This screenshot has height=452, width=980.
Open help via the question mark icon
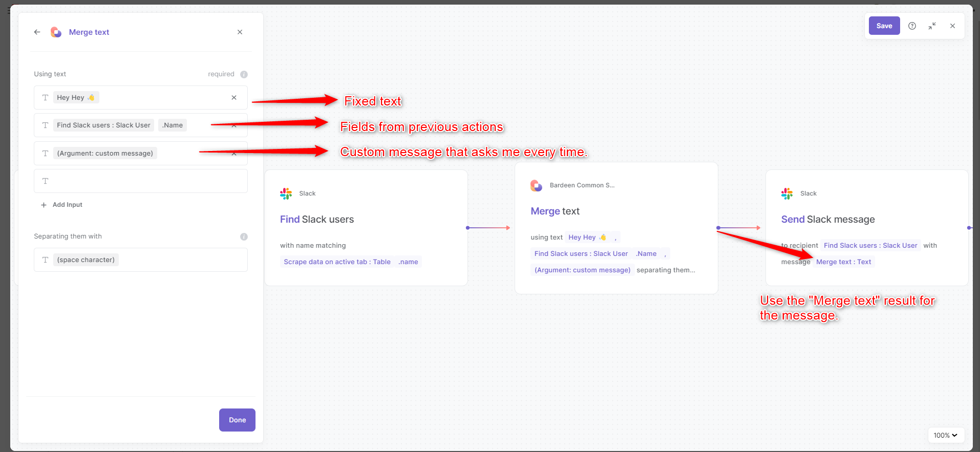coord(912,26)
